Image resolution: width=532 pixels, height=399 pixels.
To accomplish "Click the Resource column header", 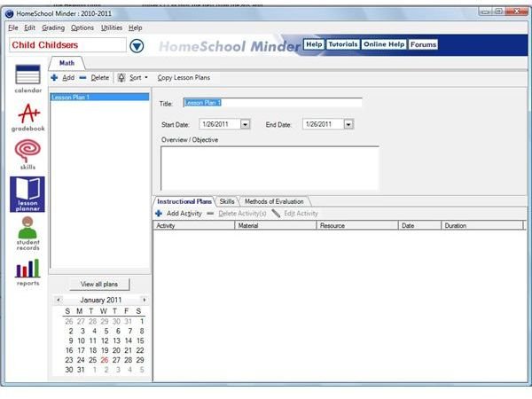I will pos(357,225).
